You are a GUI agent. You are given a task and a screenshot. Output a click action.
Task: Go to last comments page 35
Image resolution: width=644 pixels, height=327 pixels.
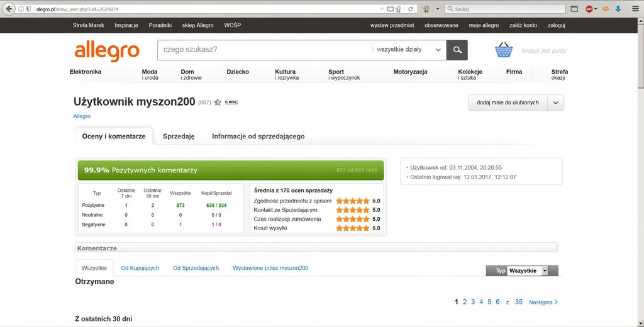click(x=519, y=302)
